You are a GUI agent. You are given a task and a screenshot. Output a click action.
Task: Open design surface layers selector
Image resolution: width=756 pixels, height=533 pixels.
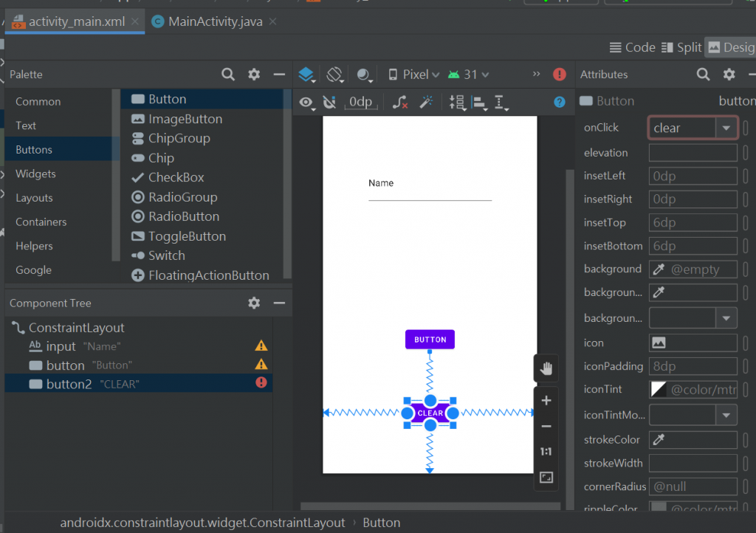point(306,75)
